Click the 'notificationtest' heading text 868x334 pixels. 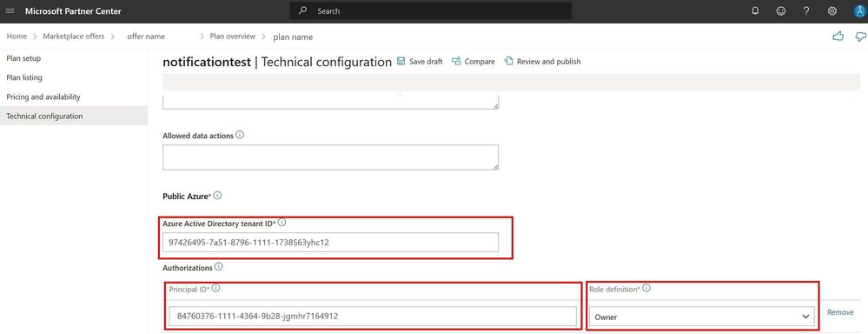pyautogui.click(x=207, y=62)
